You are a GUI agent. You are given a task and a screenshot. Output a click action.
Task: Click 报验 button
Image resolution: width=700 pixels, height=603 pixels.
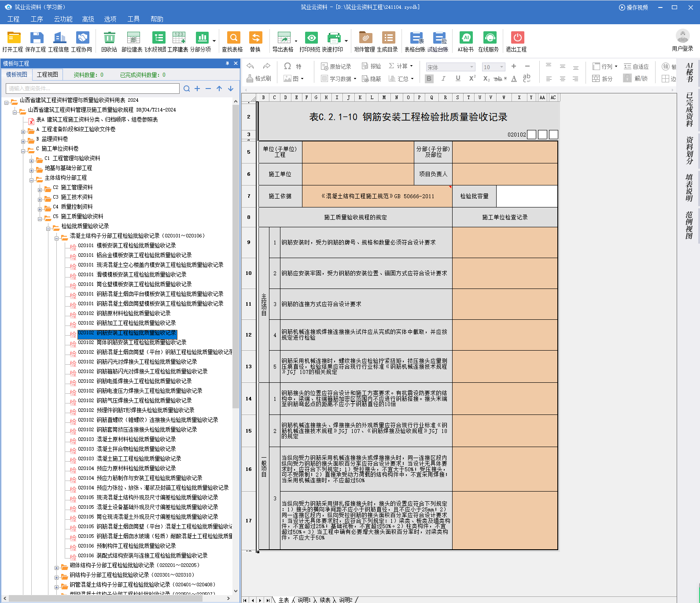(x=372, y=66)
